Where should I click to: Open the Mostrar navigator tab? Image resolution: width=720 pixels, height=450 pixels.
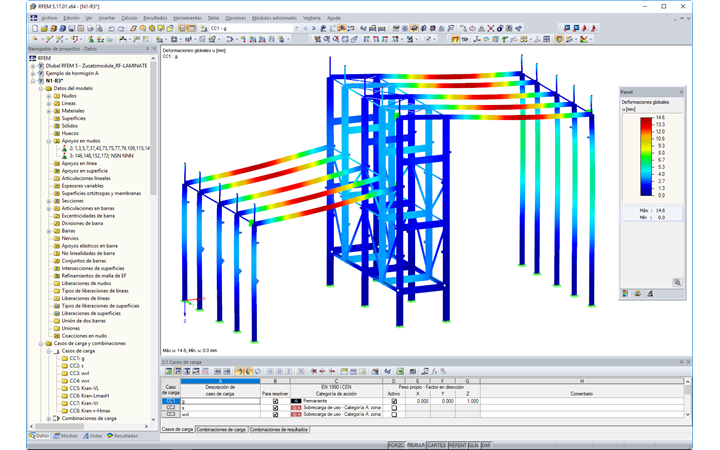click(66, 436)
